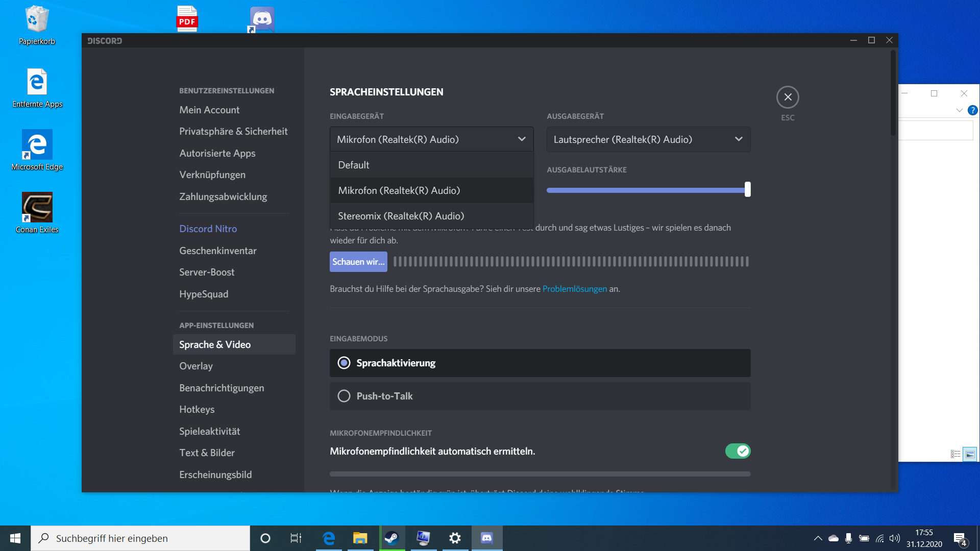Click the mic test level meter
Viewport: 980px width, 551px height.
click(x=571, y=262)
